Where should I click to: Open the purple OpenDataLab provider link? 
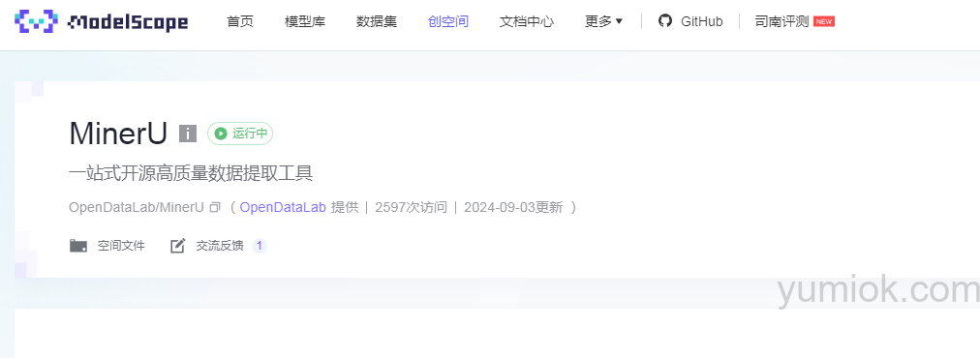pos(283,207)
